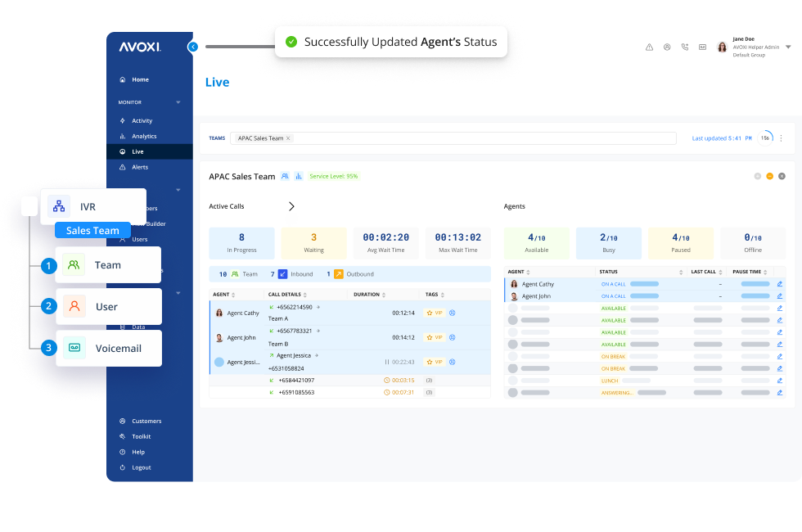Open Alerts from the sidebar menu
Viewport: 802px width, 532px height.
[x=140, y=167]
